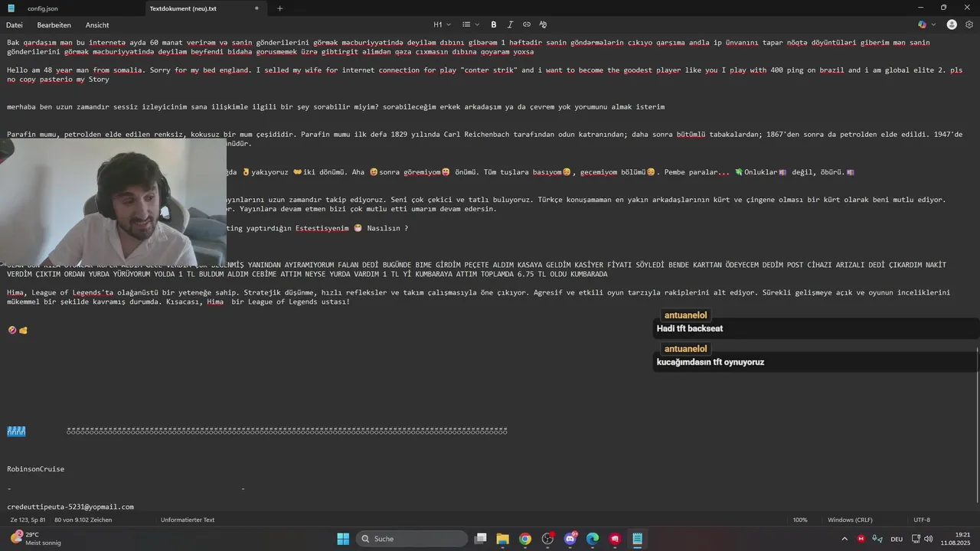This screenshot has width=980, height=551.
Task: Switch the DEU keyboard language
Action: point(897,539)
